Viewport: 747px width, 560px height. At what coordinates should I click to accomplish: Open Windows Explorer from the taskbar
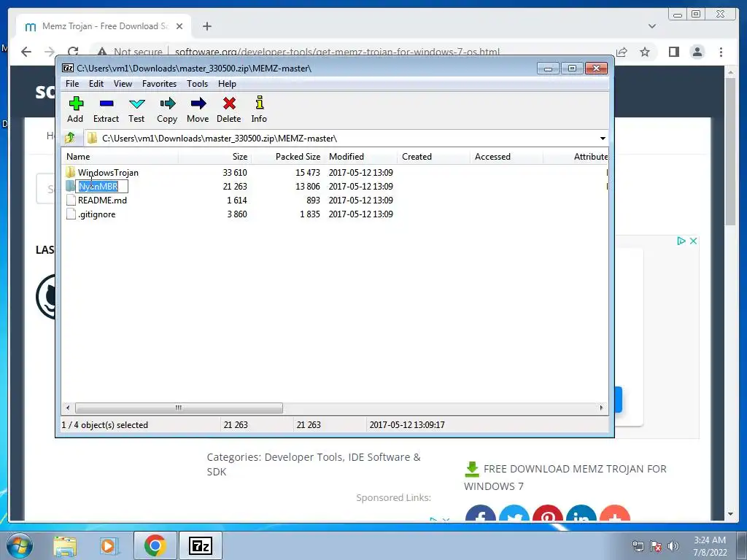[65, 545]
